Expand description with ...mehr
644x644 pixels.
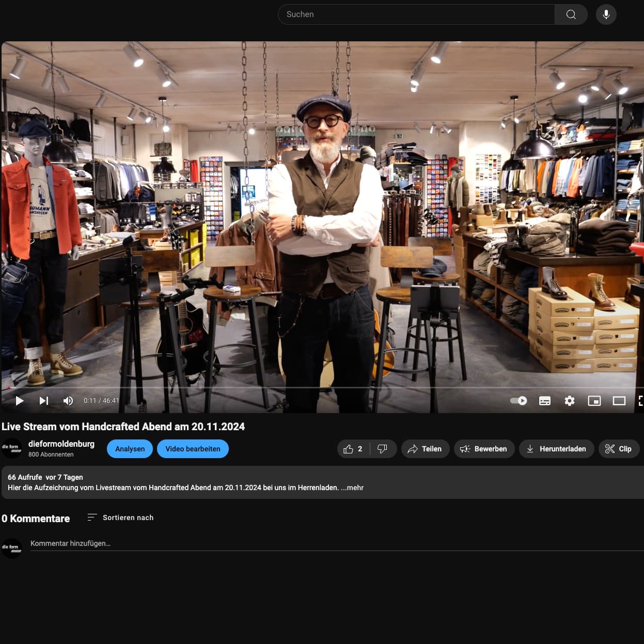pyautogui.click(x=352, y=488)
